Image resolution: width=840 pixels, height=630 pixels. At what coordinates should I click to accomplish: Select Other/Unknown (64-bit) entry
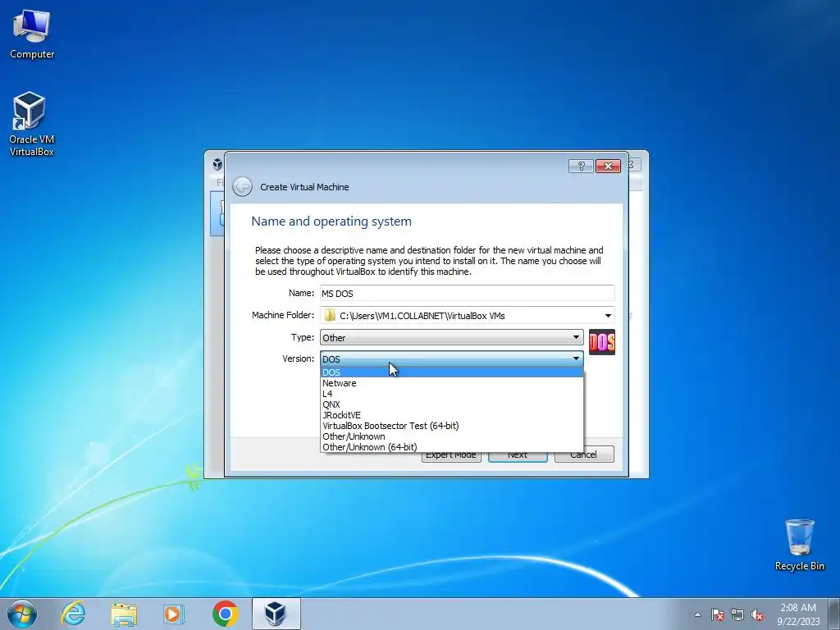[452, 447]
